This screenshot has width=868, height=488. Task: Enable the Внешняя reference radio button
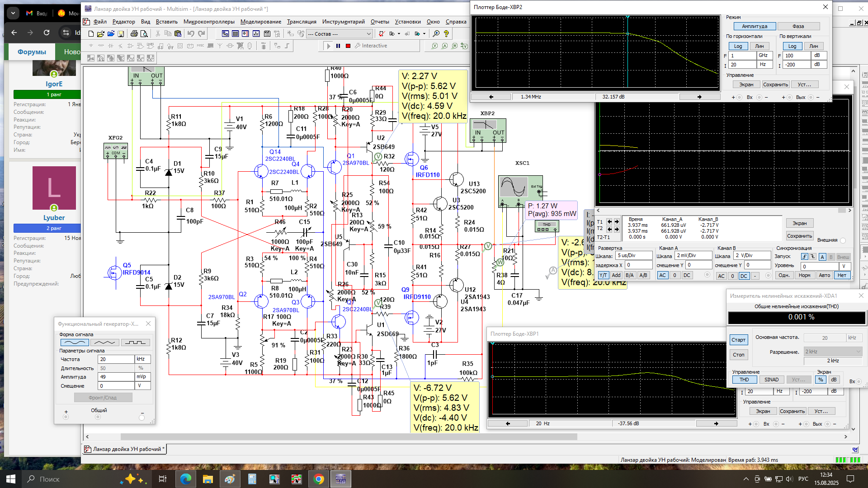pos(843,240)
